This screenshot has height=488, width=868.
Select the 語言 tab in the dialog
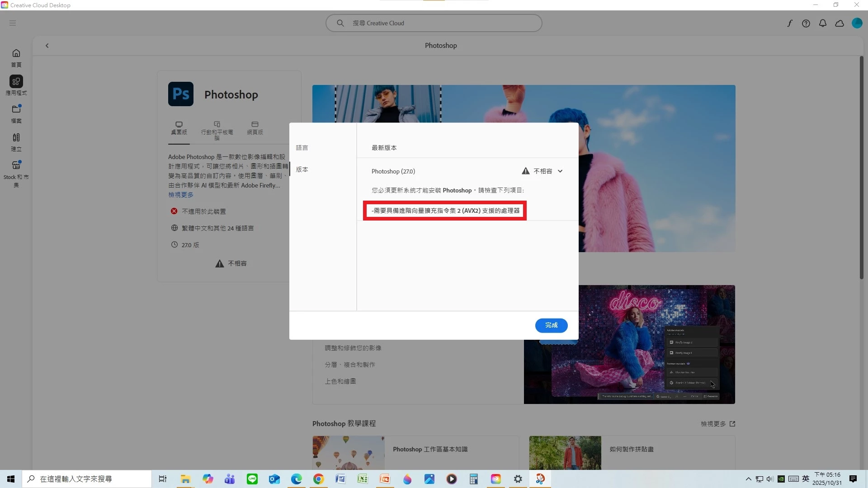302,148
